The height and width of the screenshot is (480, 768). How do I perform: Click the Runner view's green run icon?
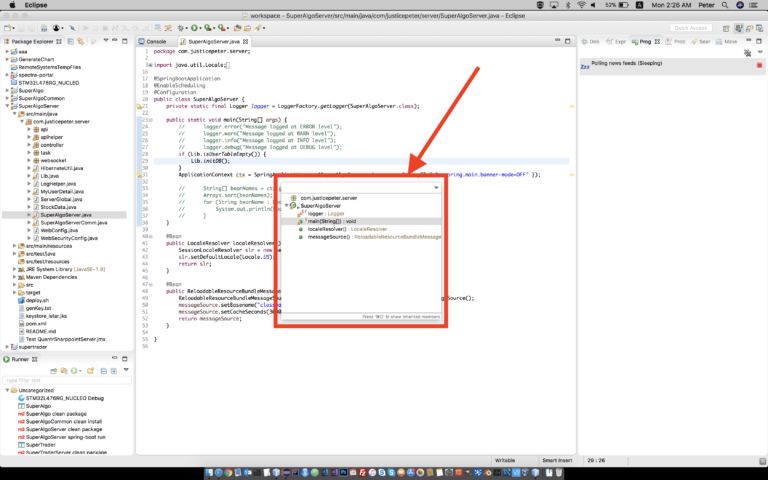(74, 371)
